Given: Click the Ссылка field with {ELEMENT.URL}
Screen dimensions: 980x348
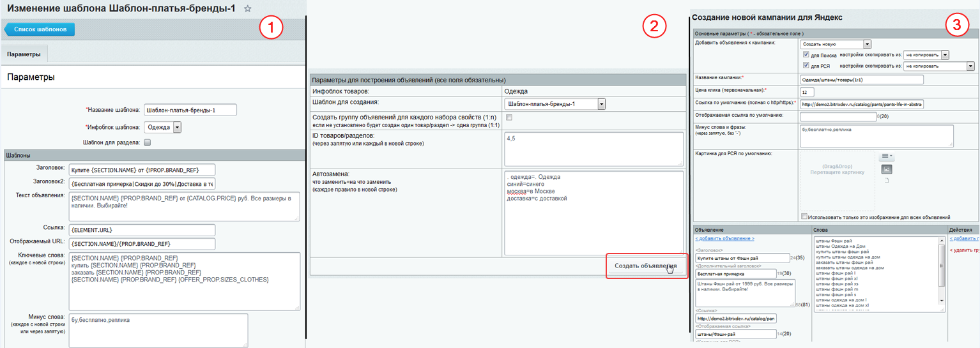Looking at the screenshot, I should pyautogui.click(x=143, y=230).
